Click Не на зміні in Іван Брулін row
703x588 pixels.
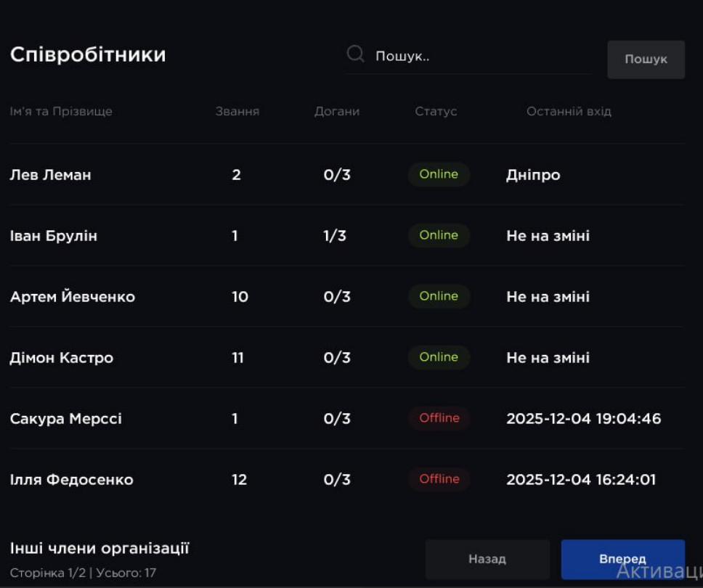(548, 236)
